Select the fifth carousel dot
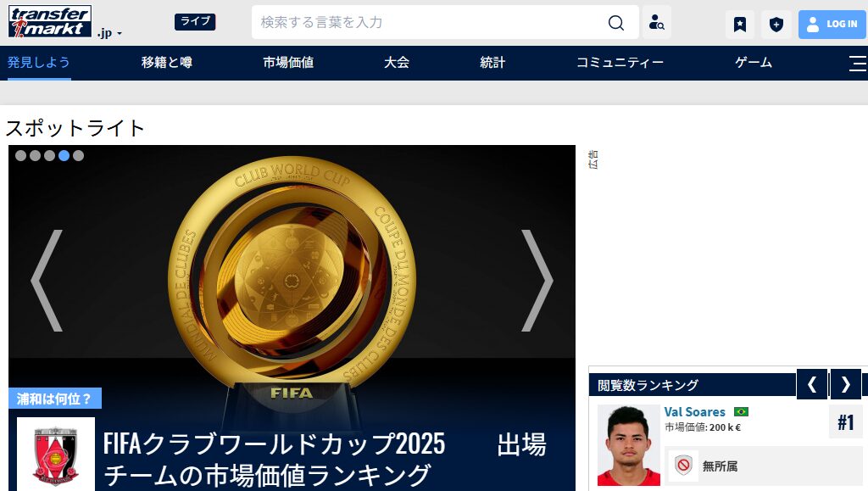868x491 pixels. point(78,155)
